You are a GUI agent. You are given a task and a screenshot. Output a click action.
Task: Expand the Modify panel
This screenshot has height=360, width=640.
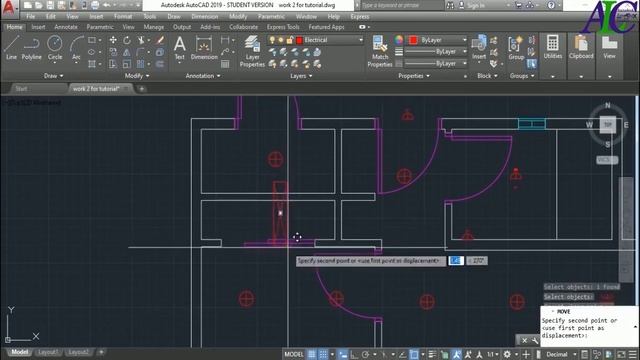(x=137, y=76)
